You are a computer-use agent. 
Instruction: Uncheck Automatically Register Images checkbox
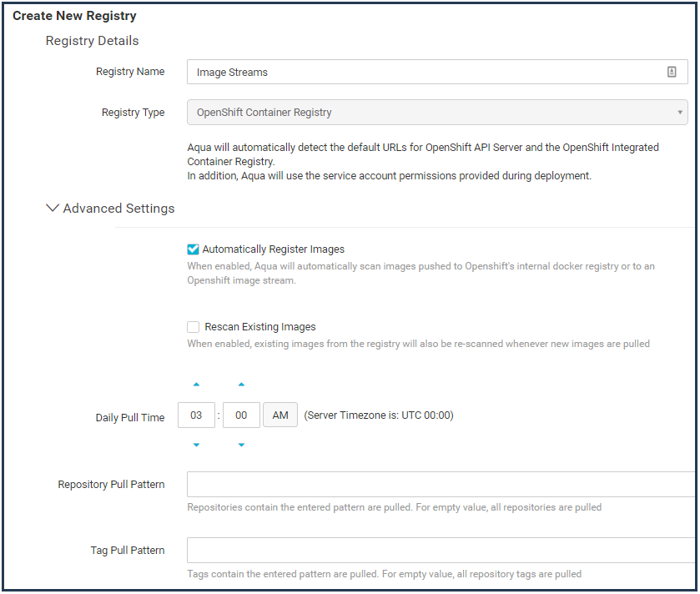click(193, 249)
